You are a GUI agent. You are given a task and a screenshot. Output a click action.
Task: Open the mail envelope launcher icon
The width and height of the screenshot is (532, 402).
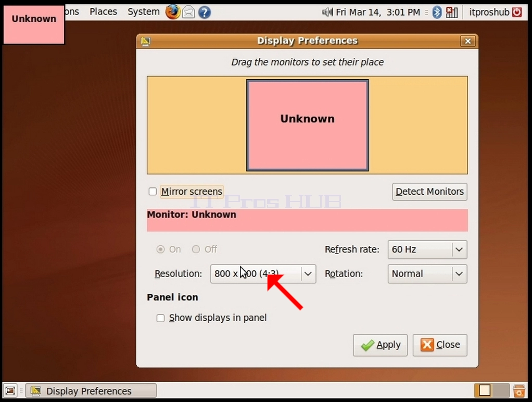[x=188, y=12]
